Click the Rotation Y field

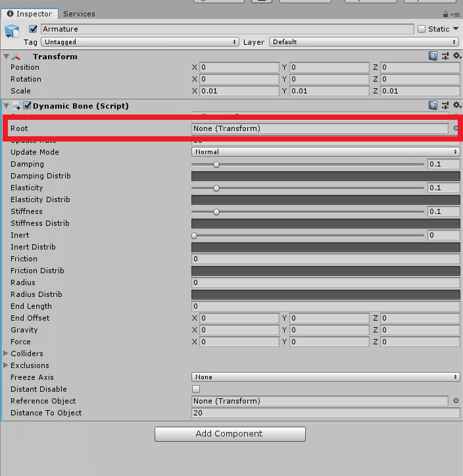coord(329,79)
